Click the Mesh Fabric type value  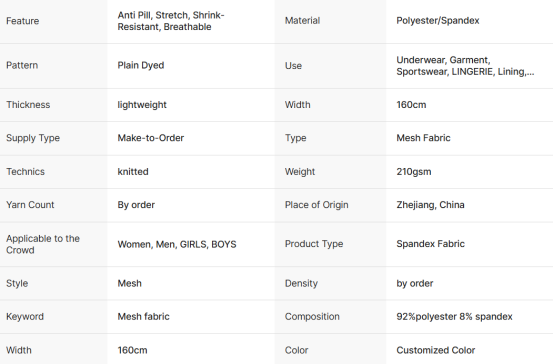tap(423, 138)
